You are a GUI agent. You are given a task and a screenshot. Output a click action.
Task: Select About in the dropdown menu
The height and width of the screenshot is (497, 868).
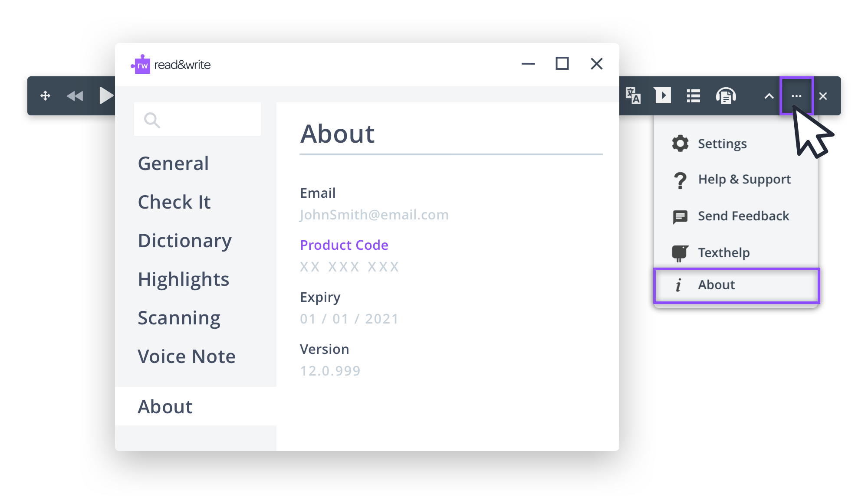716,285
